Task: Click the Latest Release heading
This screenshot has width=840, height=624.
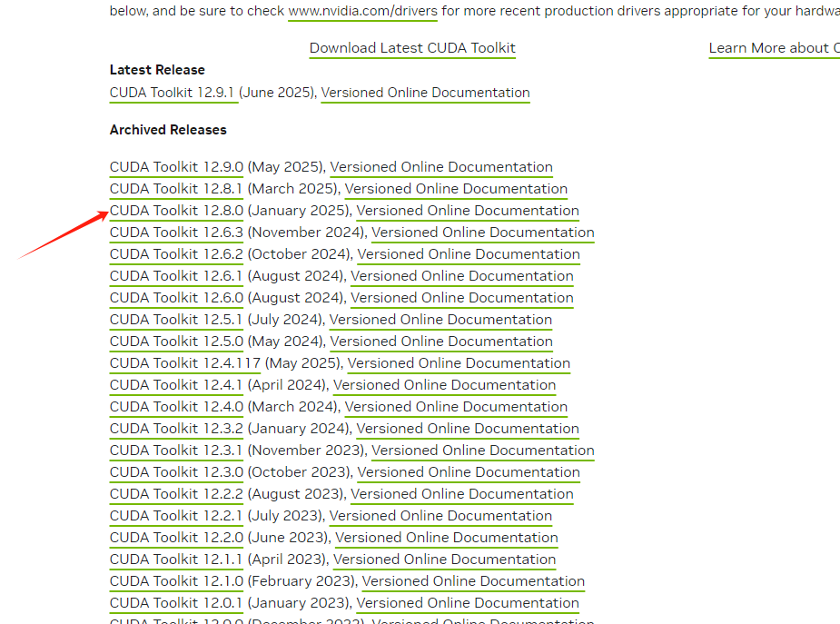Action: tap(157, 70)
